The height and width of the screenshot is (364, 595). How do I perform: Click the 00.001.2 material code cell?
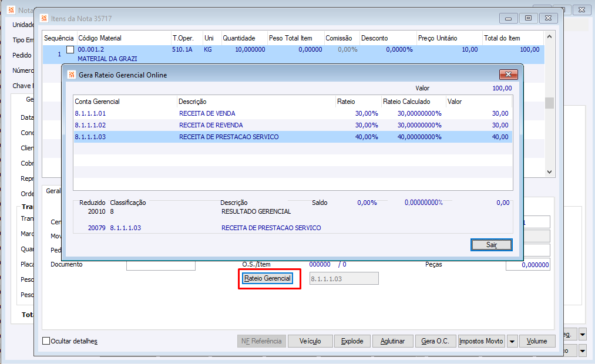[90, 50]
